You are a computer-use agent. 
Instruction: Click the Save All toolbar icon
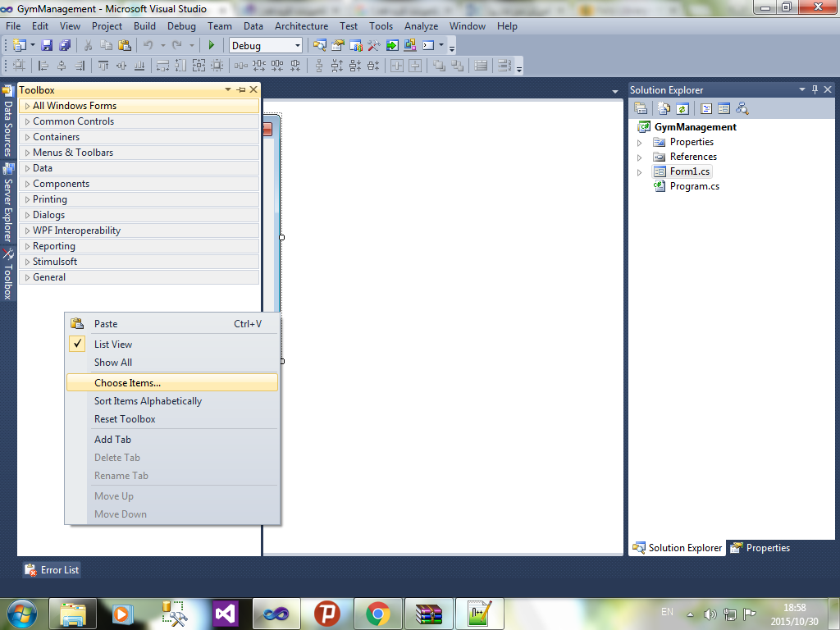pyautogui.click(x=65, y=46)
